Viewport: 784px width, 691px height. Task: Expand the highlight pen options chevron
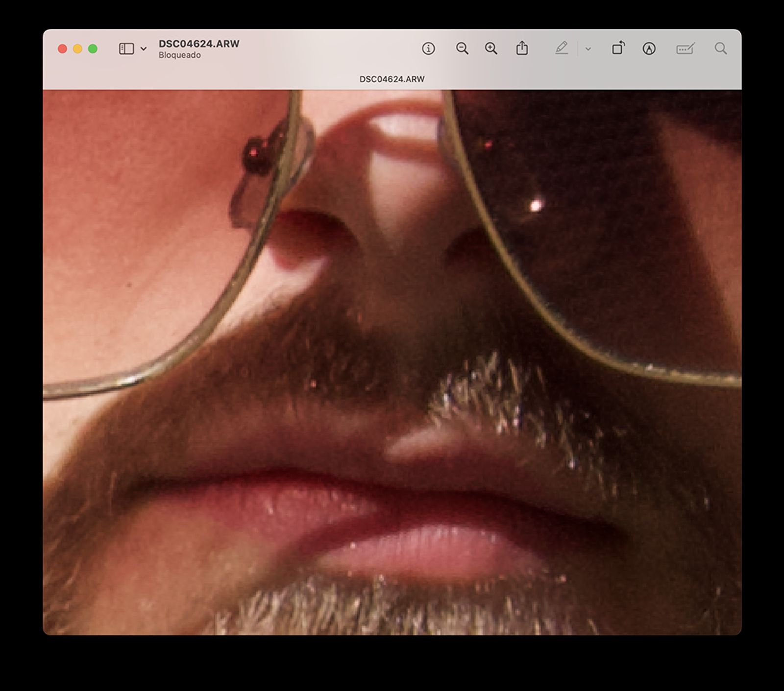588,49
